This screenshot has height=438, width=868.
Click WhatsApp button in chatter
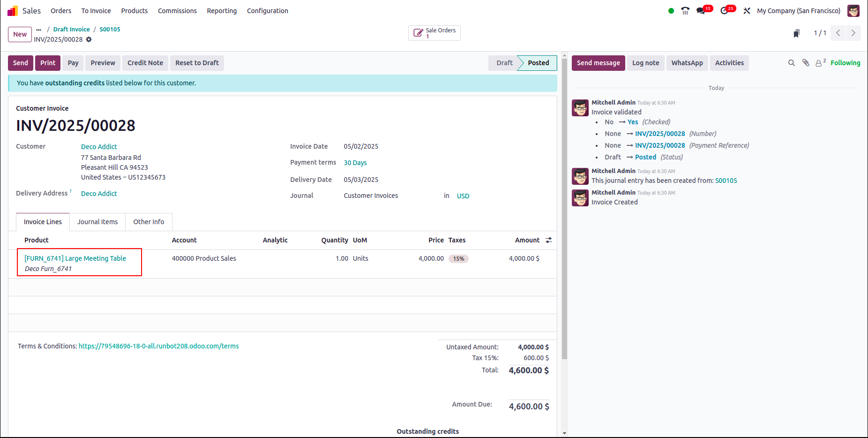coord(687,63)
